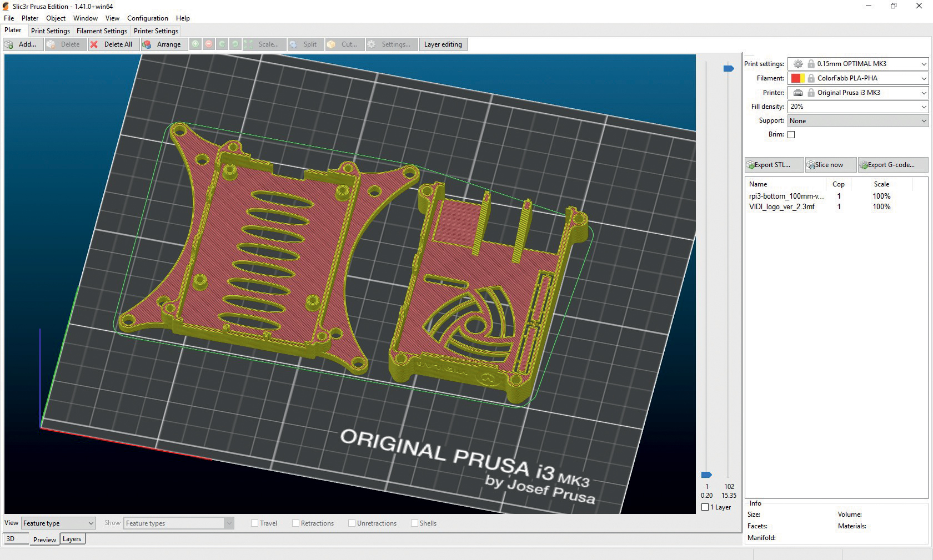Click lock icon beside 0.15mm OPTIMAL MK3
This screenshot has width=933, height=560.
point(811,64)
